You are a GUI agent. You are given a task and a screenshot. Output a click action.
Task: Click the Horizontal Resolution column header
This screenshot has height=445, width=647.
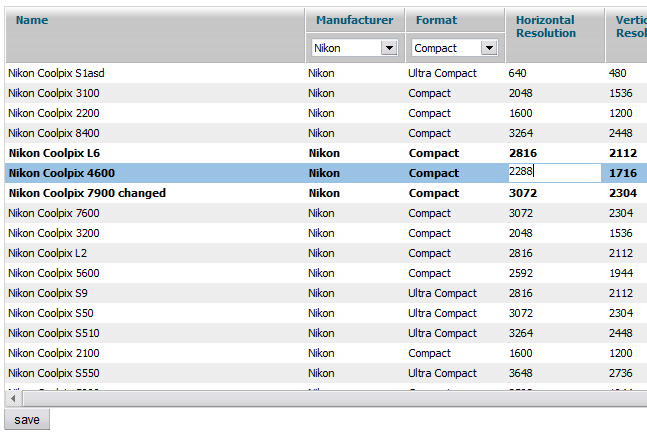tap(546, 27)
